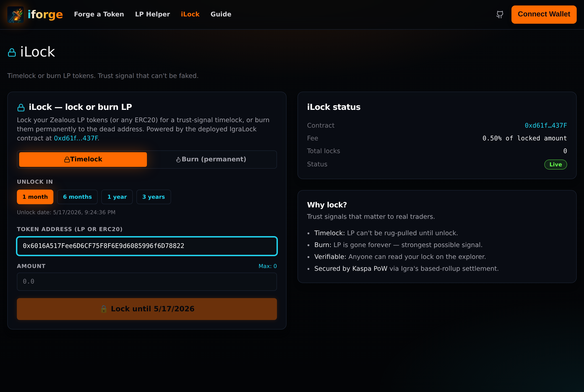This screenshot has width=584, height=392.
Task: Select 1 month unlock duration
Action: pyautogui.click(x=35, y=197)
